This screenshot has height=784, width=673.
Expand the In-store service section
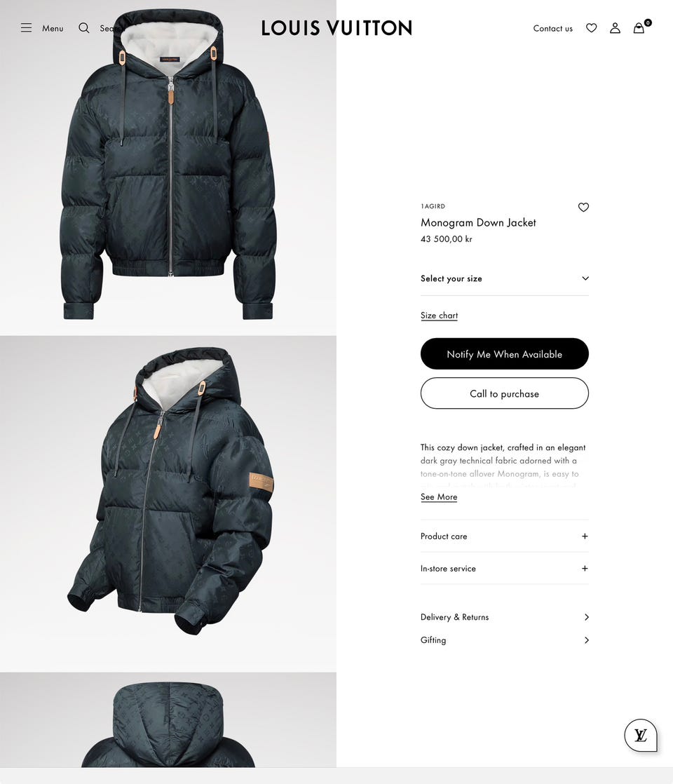point(505,569)
